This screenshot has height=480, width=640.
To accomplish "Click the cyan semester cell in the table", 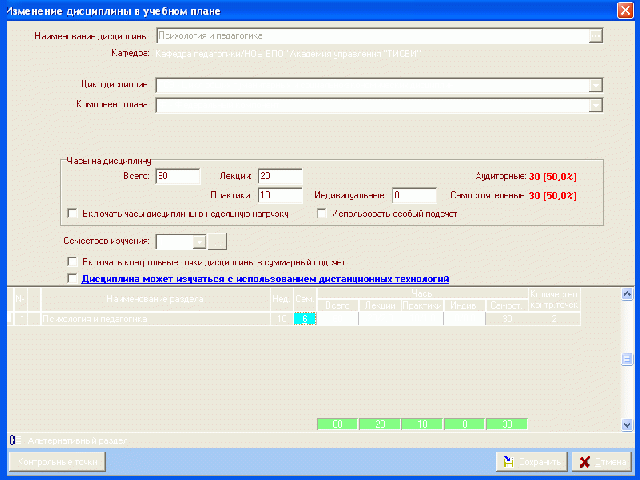I will coord(305,319).
